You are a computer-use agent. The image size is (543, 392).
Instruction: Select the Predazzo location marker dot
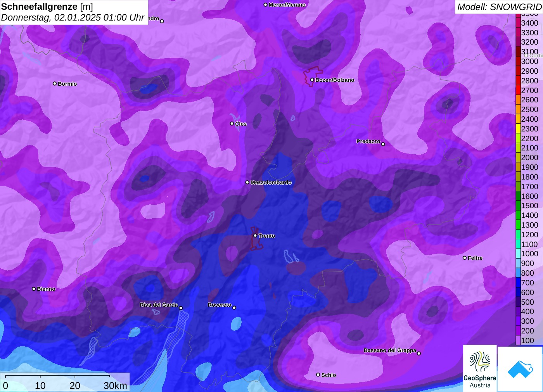[x=383, y=144]
